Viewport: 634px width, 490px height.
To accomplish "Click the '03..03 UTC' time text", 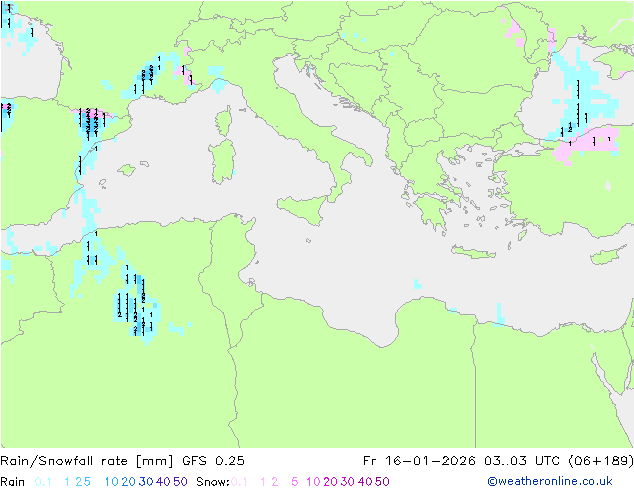I will tap(522, 460).
